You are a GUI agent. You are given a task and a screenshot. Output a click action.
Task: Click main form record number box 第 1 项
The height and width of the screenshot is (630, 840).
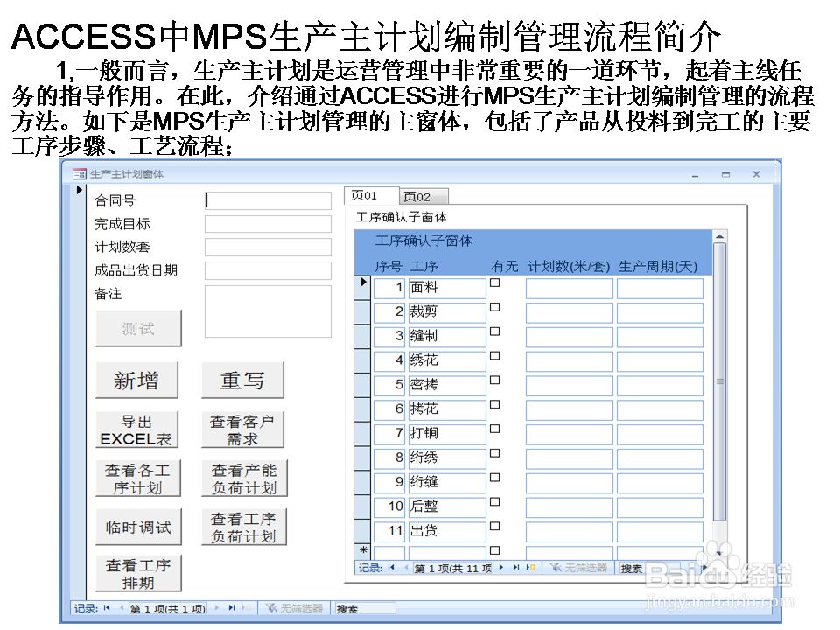tap(168, 608)
